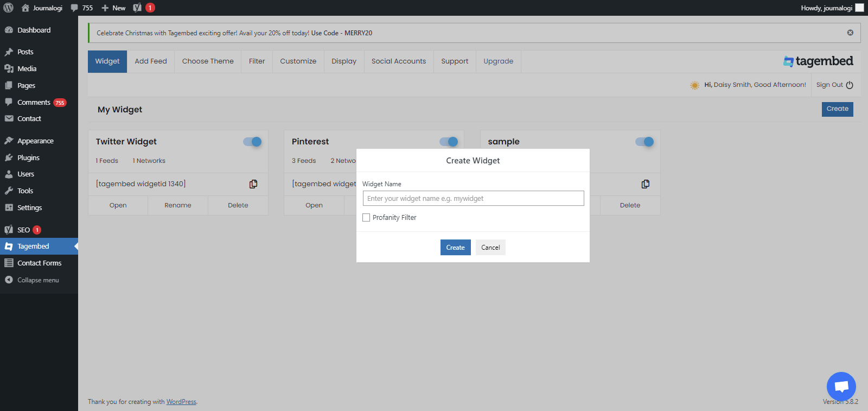
Task: Click the Tagembed logo
Action: point(818,61)
